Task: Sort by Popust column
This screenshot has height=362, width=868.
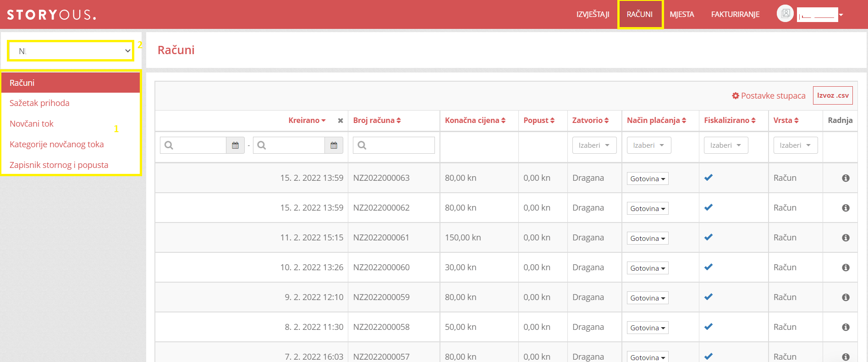Action: pyautogui.click(x=539, y=120)
